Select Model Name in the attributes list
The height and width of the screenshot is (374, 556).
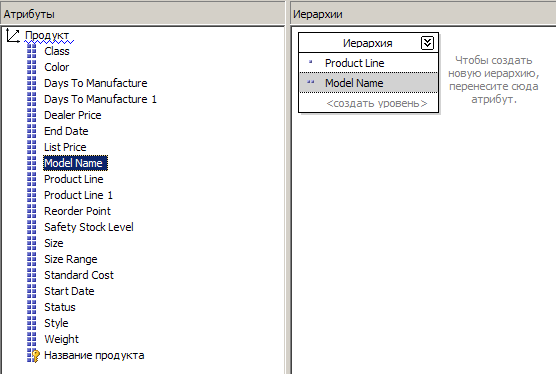point(75,163)
